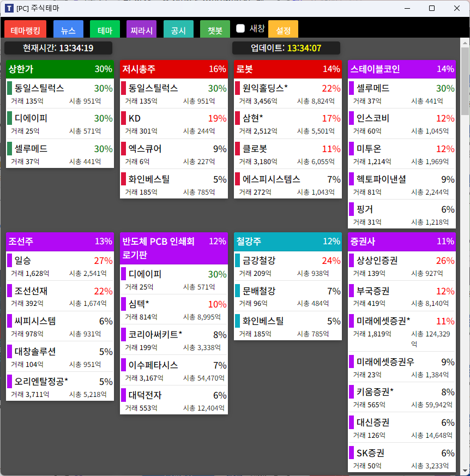Click the T app icon in title bar
The height and width of the screenshot is (476, 470).
click(x=9, y=8)
